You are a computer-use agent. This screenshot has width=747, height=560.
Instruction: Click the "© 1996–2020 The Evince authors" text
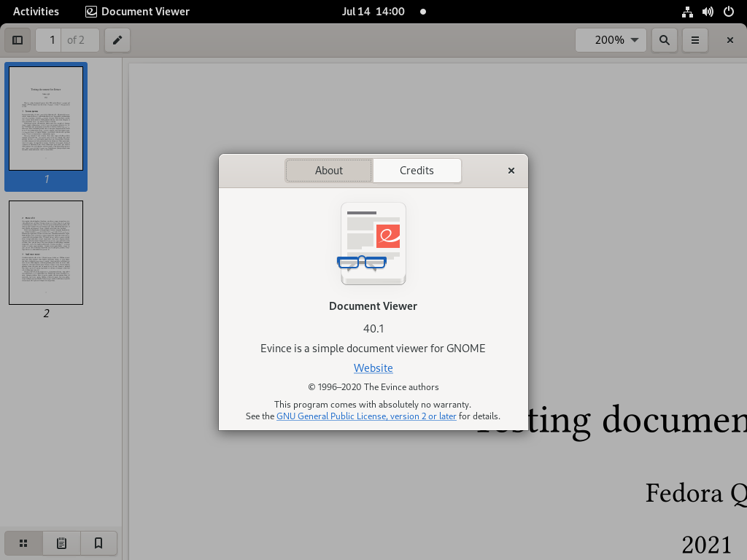tap(373, 387)
